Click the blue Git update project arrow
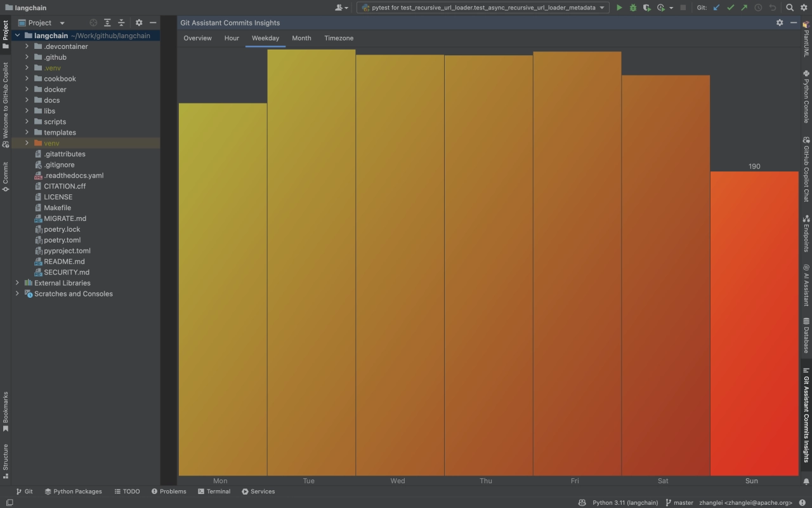 click(x=717, y=8)
